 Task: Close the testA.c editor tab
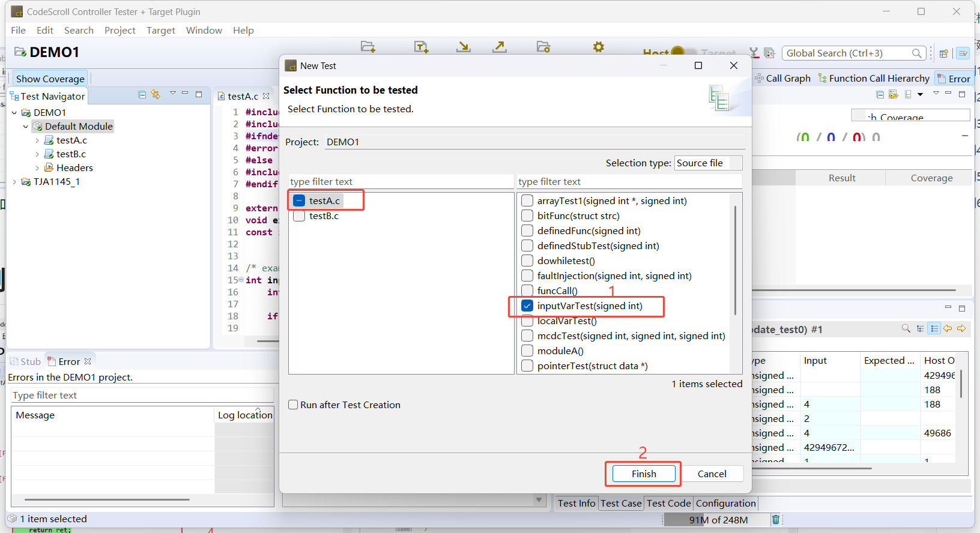click(x=266, y=96)
